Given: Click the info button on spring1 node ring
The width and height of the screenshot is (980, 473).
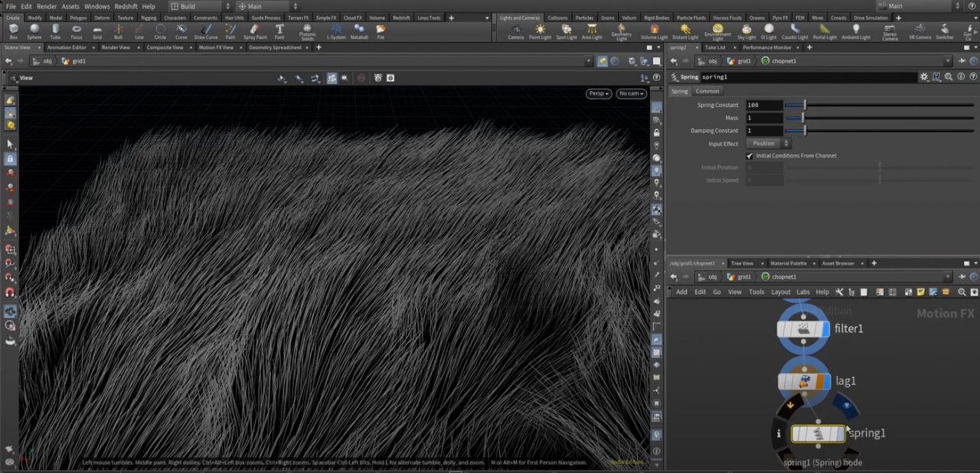Looking at the screenshot, I should 779,433.
